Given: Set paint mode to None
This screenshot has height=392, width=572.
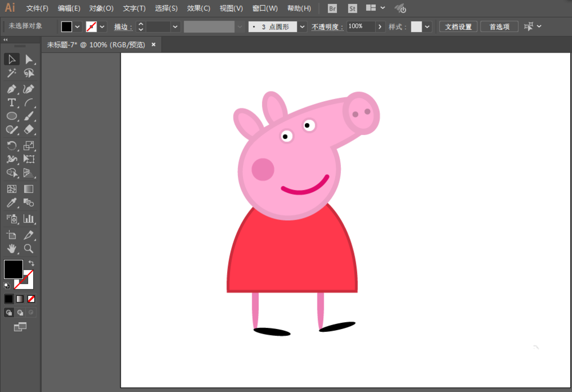Looking at the screenshot, I should click(x=31, y=299).
